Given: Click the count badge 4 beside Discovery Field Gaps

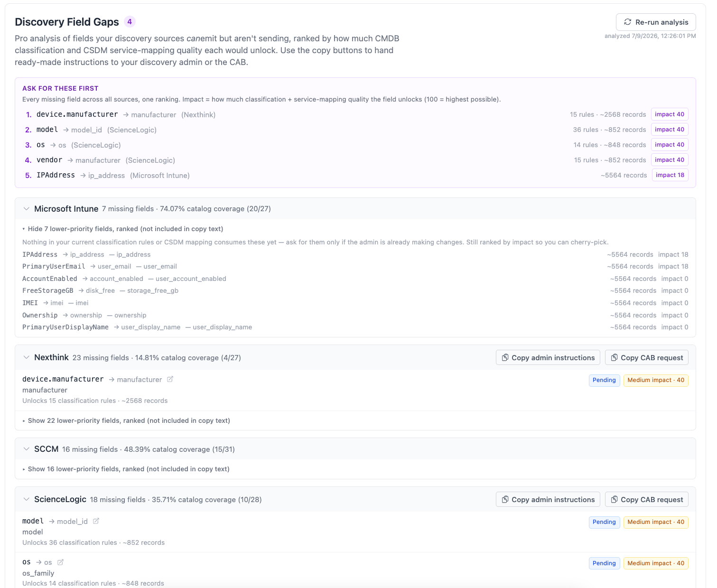Looking at the screenshot, I should pyautogui.click(x=130, y=22).
